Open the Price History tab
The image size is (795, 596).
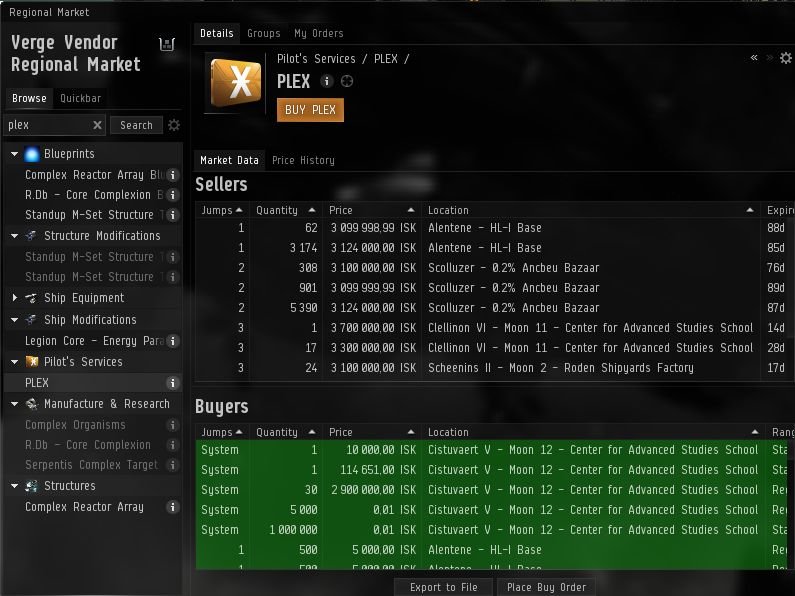(303, 161)
